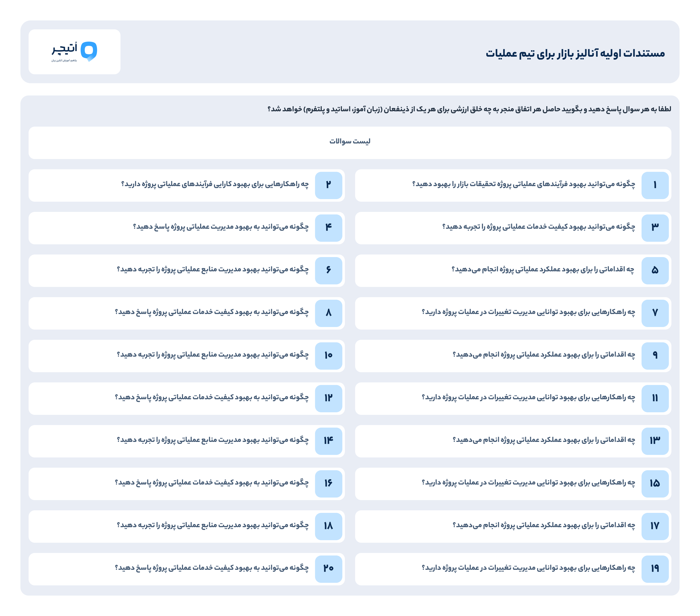Select number badge ۱۲
Screen dimensions: 700x616
pos(328,398)
